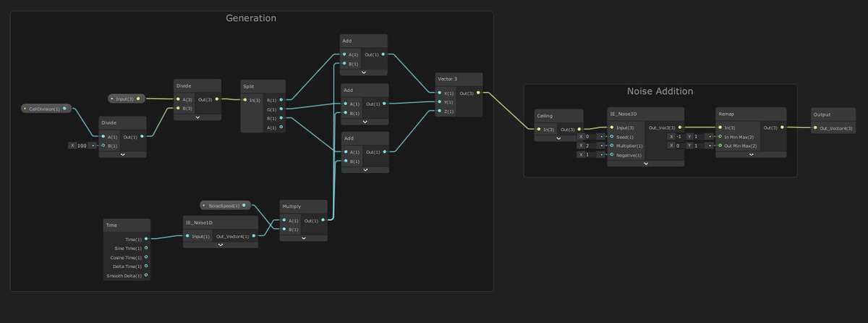The width and height of the screenshot is (868, 323).
Task: Click the Ceiling node In(3) port
Action: point(538,129)
